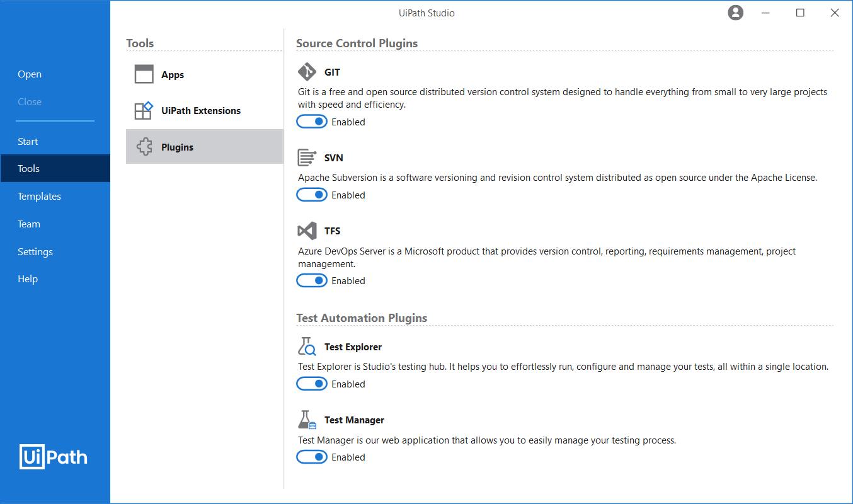853x504 pixels.
Task: Click the Test Explorer flask icon
Action: tap(307, 346)
